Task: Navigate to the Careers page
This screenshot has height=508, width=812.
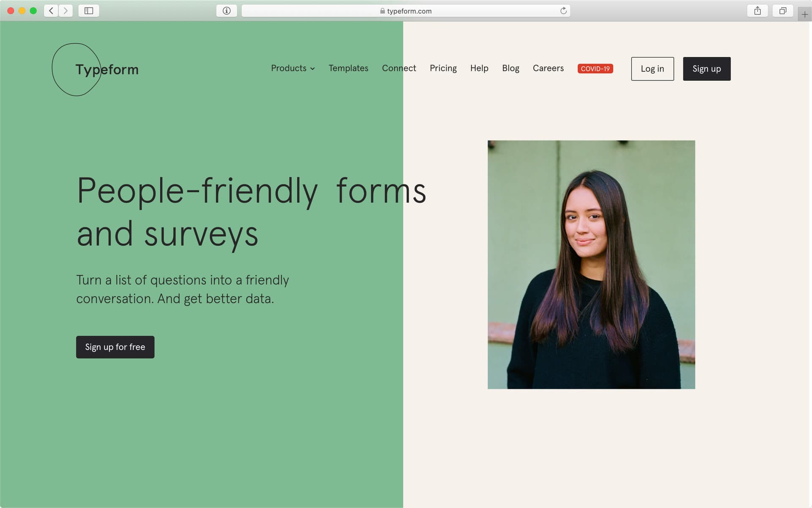Action: [x=548, y=68]
